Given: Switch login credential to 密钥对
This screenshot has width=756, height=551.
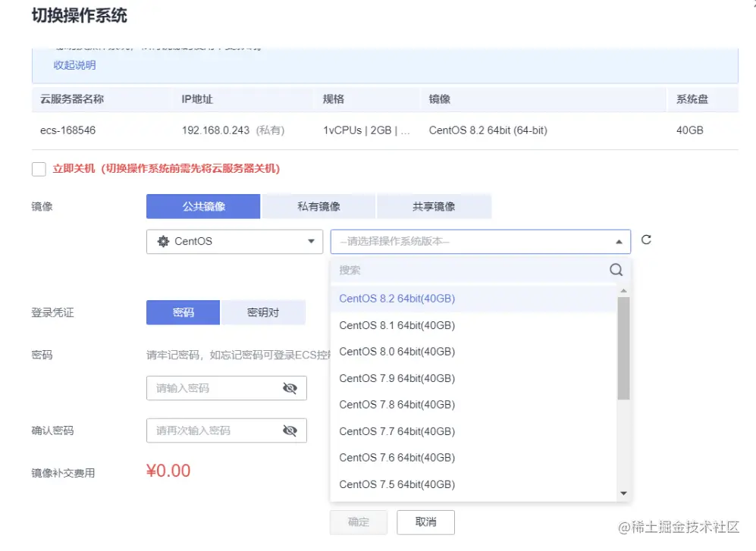Looking at the screenshot, I should pos(263,312).
